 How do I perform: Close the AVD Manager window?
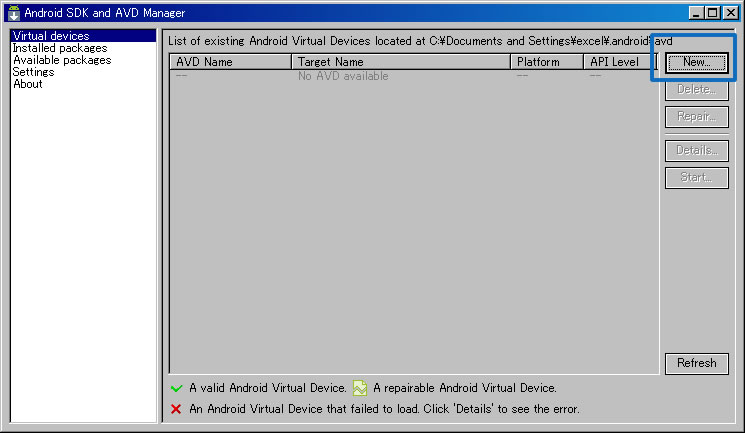click(731, 13)
